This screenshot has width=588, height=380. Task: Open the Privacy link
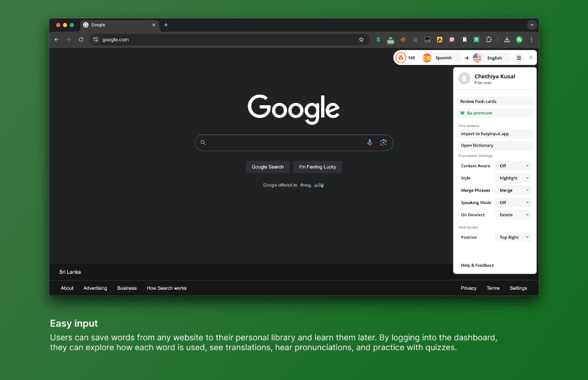[x=469, y=288]
